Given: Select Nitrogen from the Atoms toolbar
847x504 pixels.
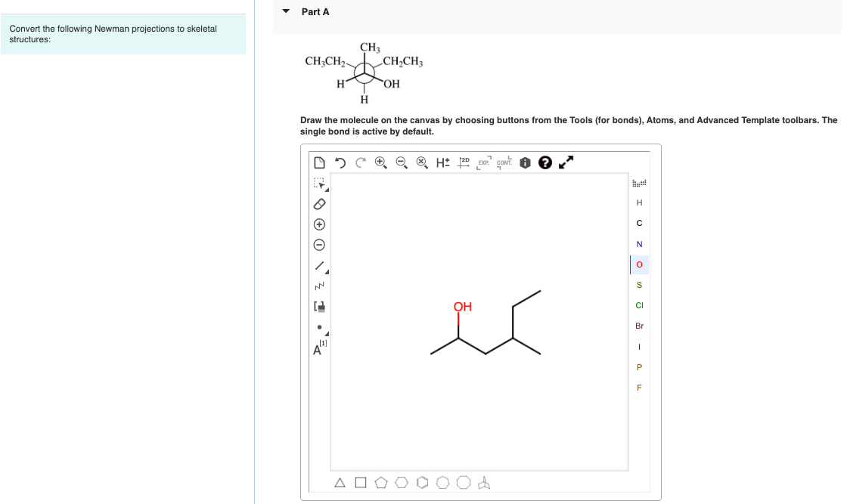Looking at the screenshot, I should pyautogui.click(x=639, y=243).
